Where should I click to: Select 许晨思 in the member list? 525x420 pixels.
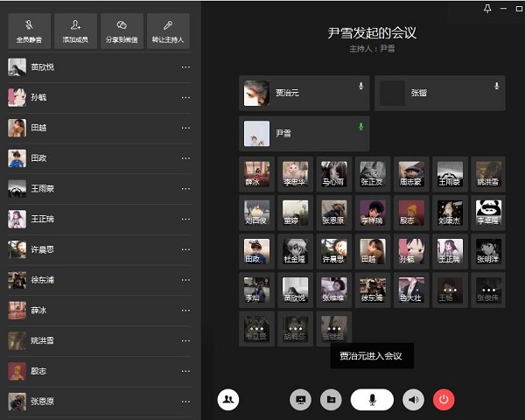[43, 250]
